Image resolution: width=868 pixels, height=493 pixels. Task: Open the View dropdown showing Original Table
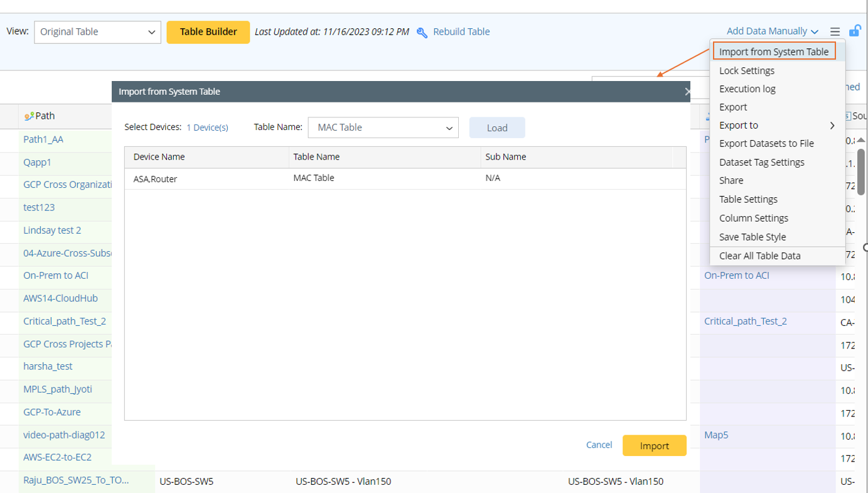97,31
